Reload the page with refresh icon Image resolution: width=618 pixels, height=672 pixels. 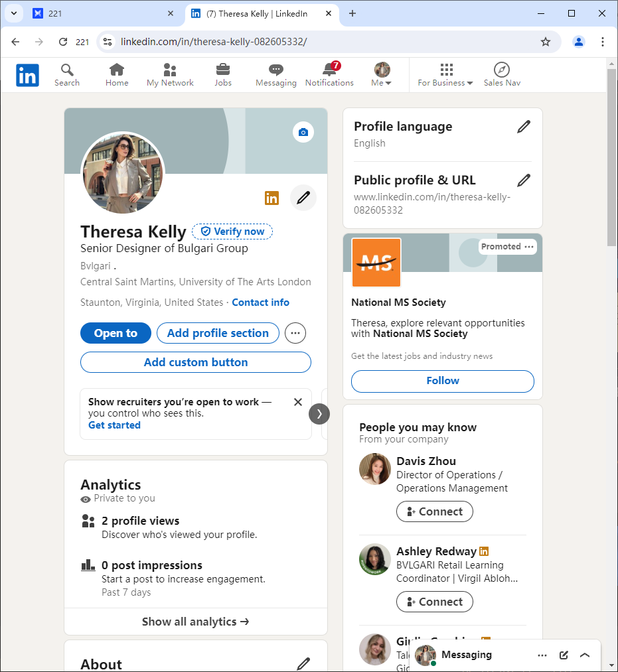63,42
